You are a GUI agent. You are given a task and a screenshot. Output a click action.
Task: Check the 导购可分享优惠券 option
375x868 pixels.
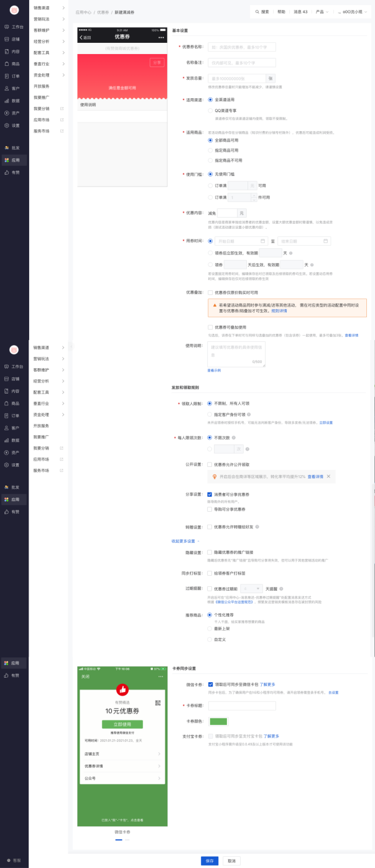coord(210,509)
